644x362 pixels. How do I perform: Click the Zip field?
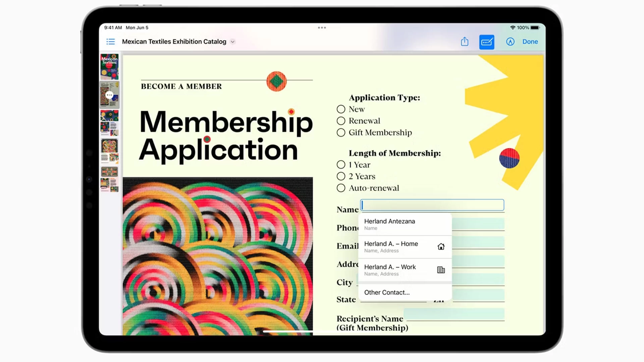click(x=478, y=296)
